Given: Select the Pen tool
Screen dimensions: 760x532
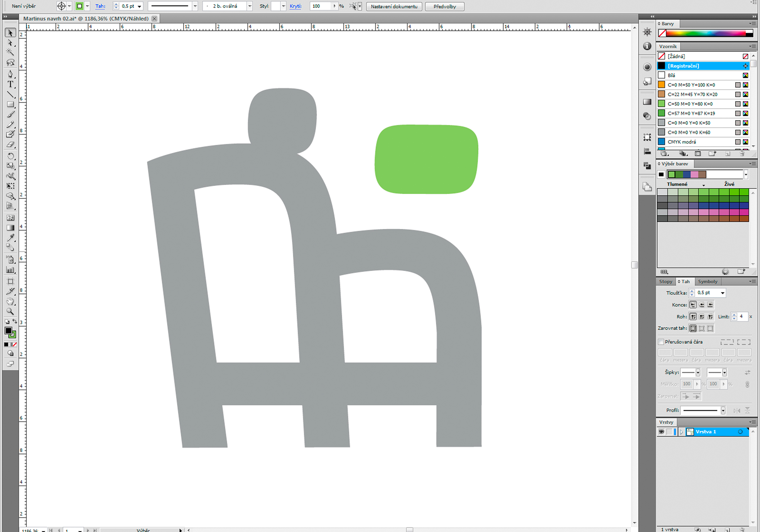Looking at the screenshot, I should 10,74.
